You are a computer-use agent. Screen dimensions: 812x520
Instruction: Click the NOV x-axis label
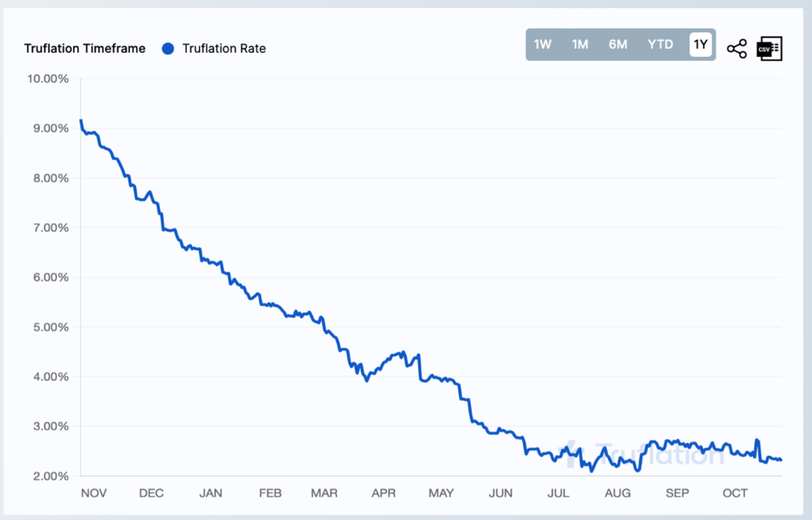[x=93, y=493]
